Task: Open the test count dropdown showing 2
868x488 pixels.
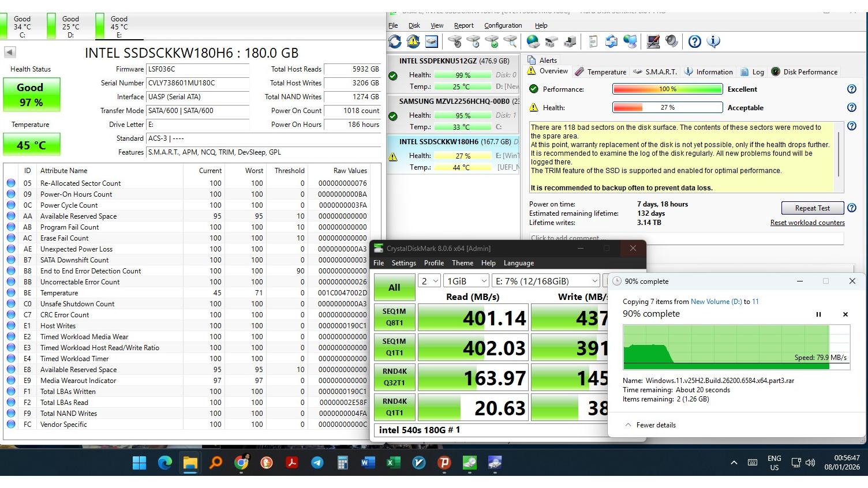Action: click(x=429, y=281)
